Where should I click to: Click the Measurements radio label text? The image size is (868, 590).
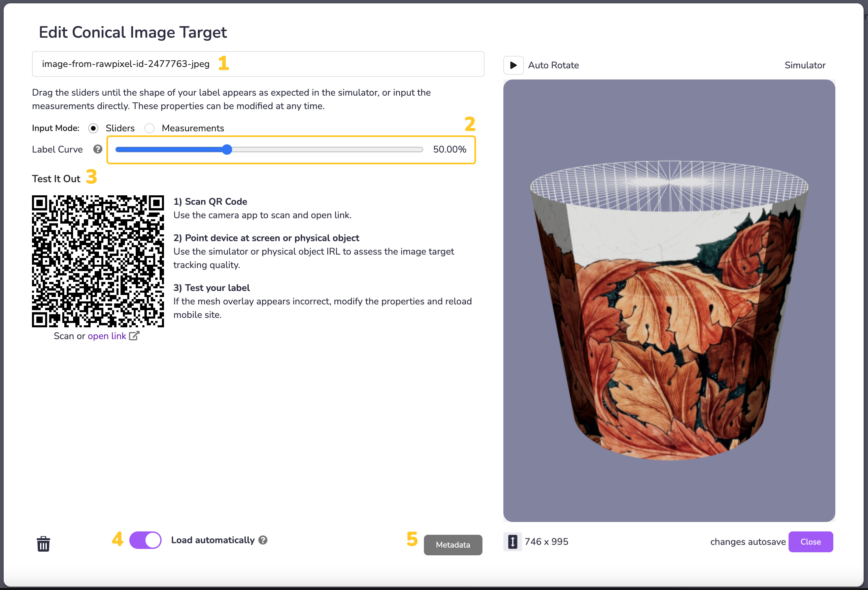(x=193, y=128)
